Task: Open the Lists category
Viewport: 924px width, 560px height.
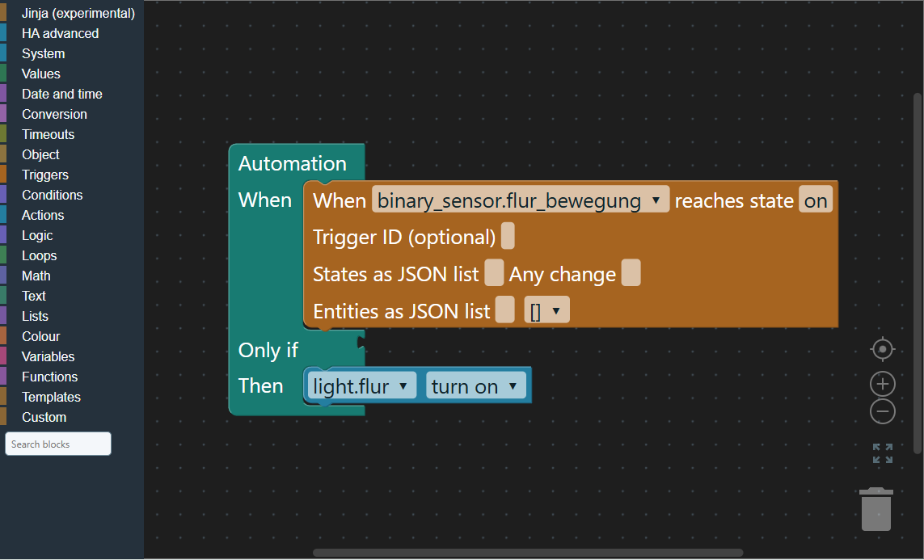Action: pyautogui.click(x=72, y=316)
